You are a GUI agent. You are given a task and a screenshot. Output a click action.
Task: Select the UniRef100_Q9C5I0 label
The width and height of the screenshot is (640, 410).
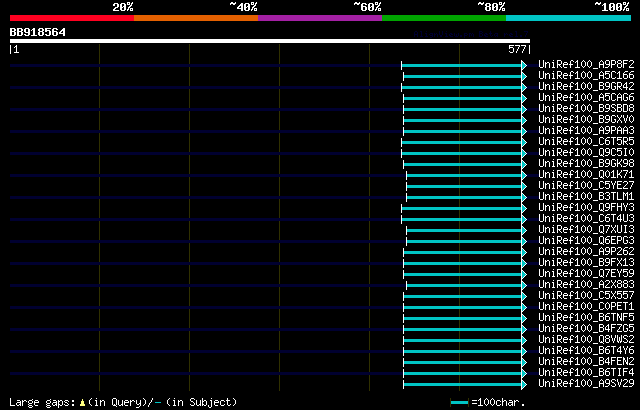click(586, 153)
